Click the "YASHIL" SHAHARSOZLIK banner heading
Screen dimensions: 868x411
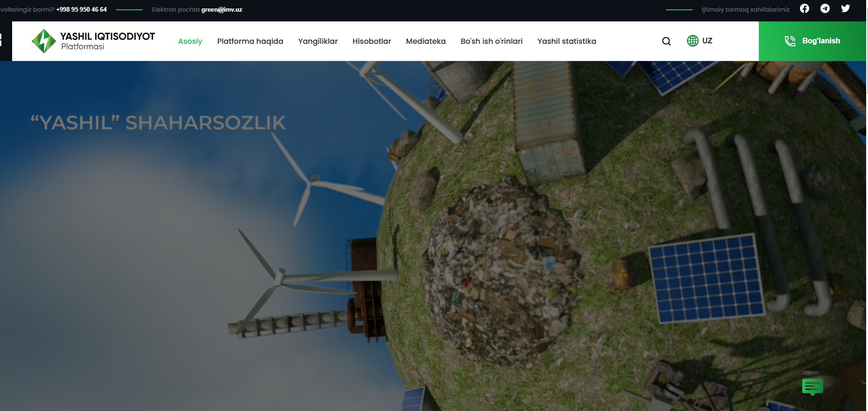[158, 123]
